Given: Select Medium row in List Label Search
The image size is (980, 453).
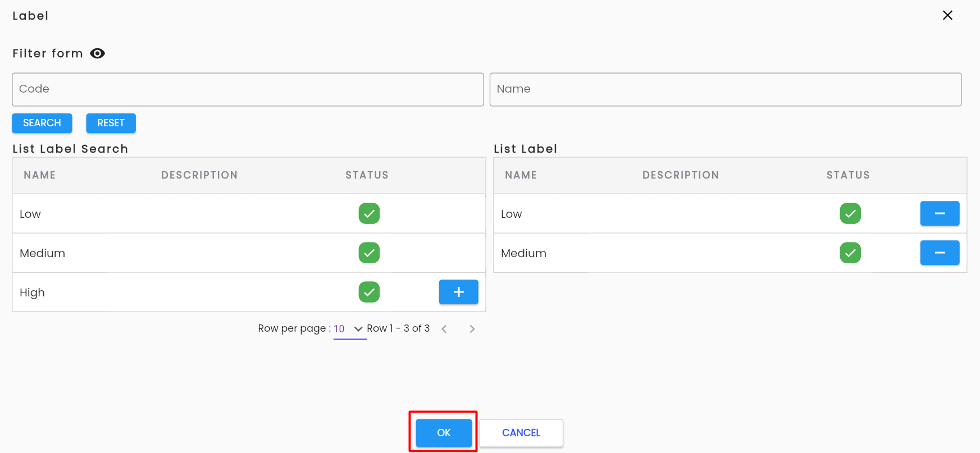Looking at the screenshot, I should point(249,253).
